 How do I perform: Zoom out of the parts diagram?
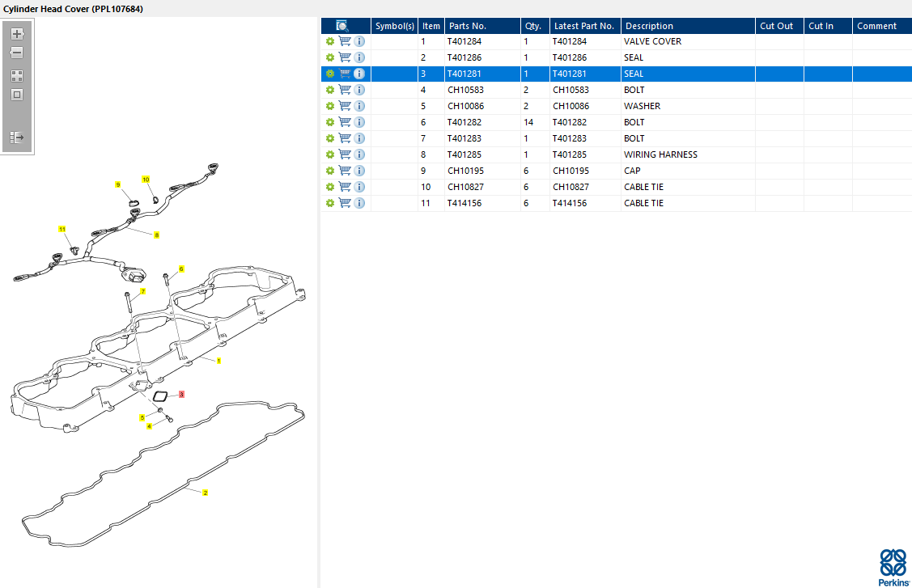click(17, 53)
